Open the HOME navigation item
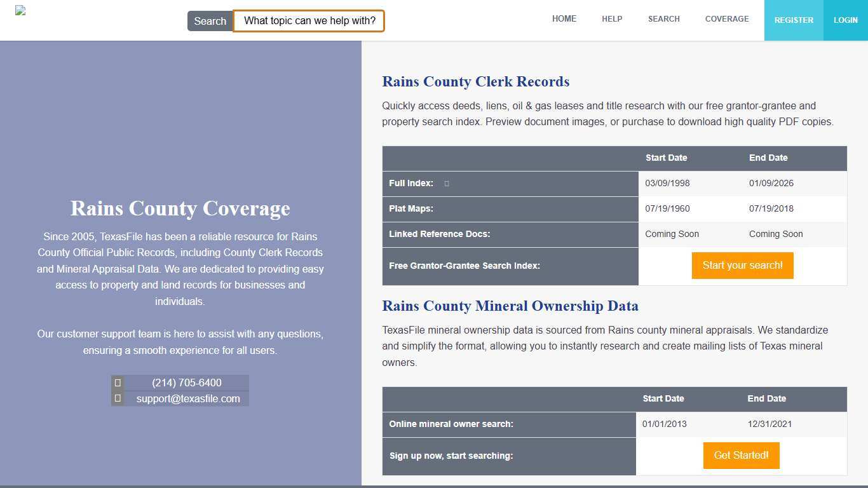 tap(564, 19)
